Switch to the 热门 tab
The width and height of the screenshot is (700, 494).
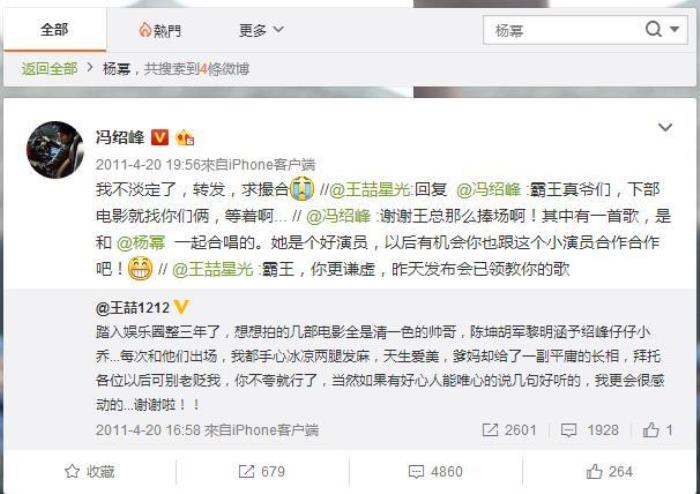[x=160, y=30]
